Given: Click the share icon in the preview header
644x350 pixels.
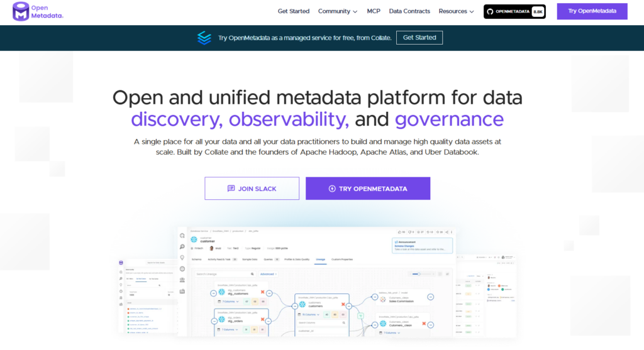Looking at the screenshot, I should point(446,232).
